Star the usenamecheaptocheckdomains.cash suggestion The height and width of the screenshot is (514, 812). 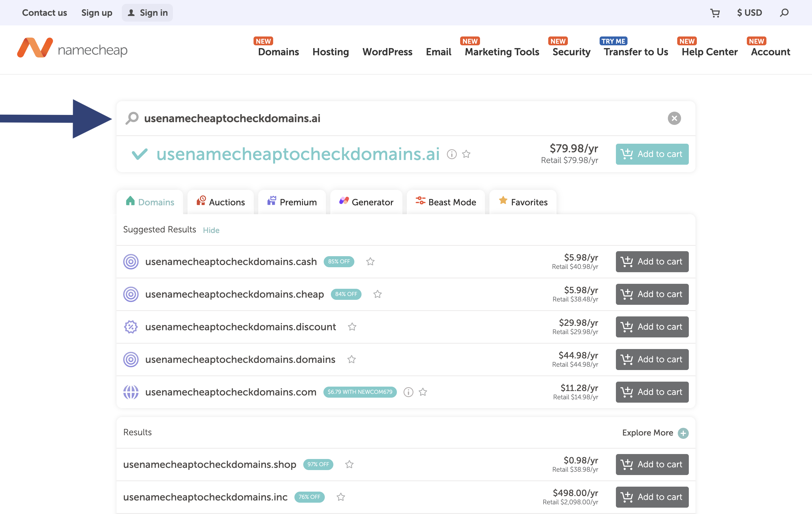point(370,261)
